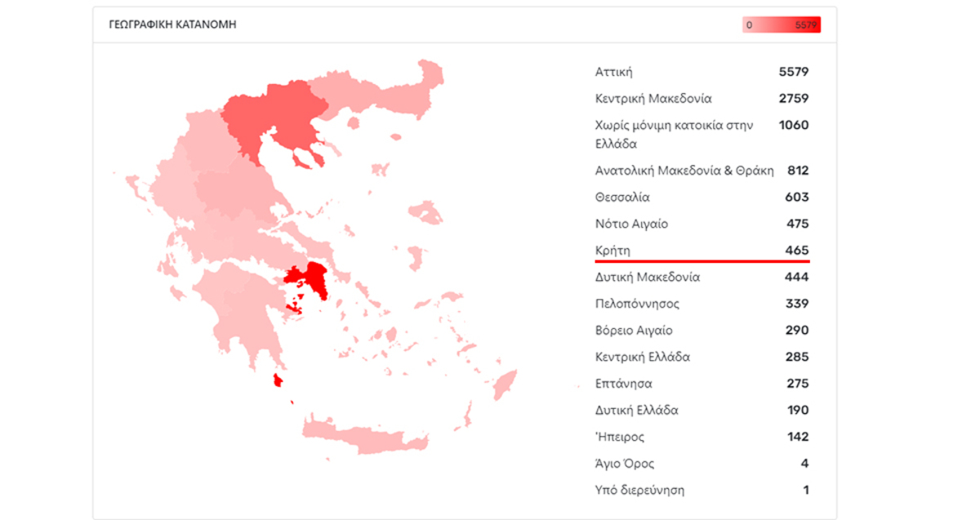The width and height of the screenshot is (980, 520).
Task: Click the Θεσσαλία list row
Action: click(702, 197)
